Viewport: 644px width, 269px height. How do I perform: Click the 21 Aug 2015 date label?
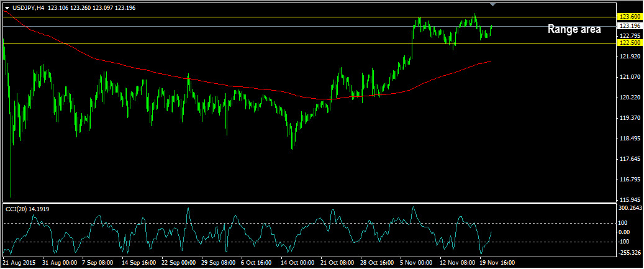(x=19, y=262)
